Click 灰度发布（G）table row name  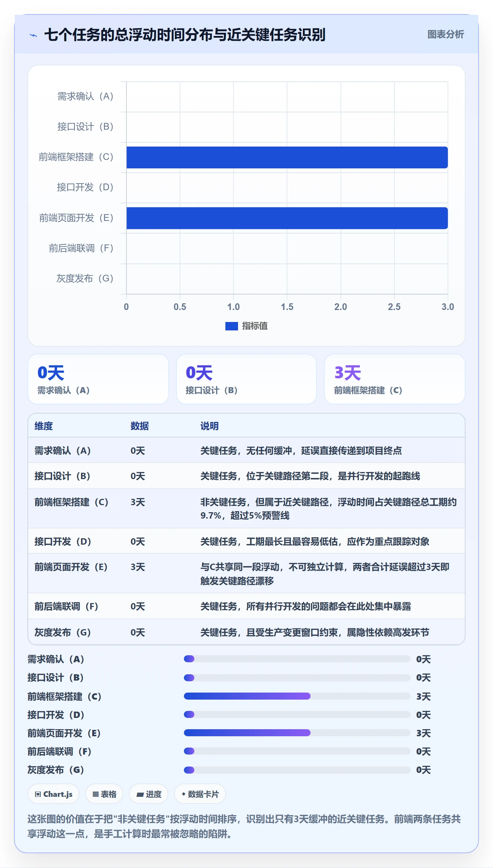[63, 632]
